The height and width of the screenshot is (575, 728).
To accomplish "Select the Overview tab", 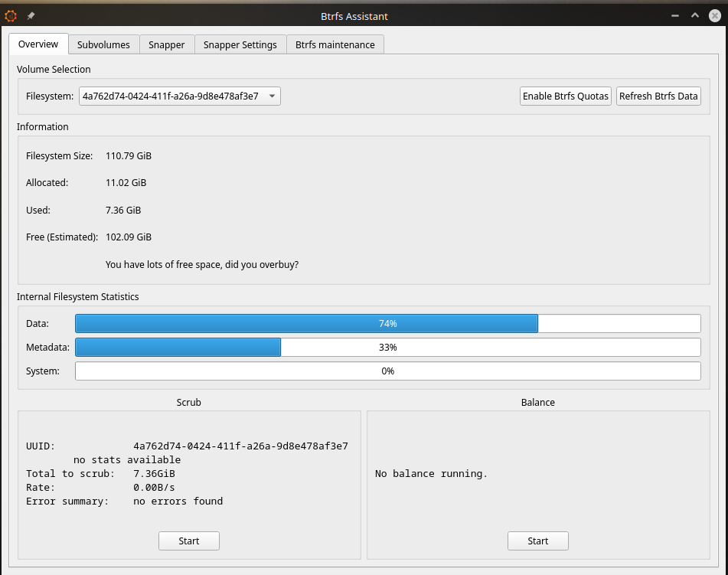I will (38, 44).
